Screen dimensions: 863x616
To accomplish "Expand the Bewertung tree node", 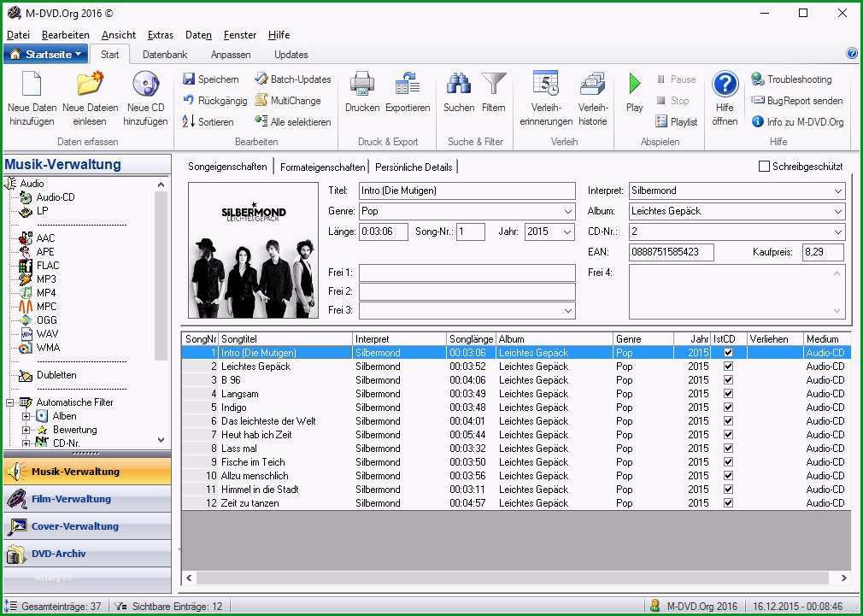I will tap(26, 430).
